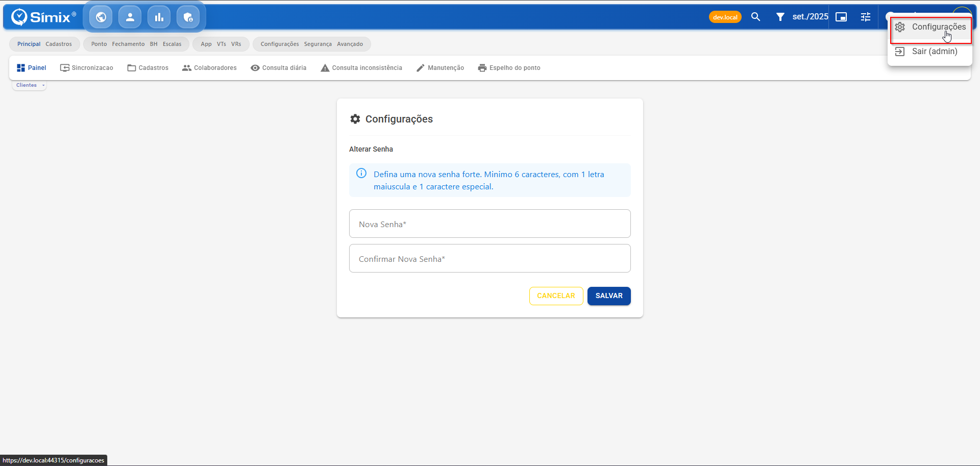
Task: Open the Cadastros folder toolbar item
Action: tap(148, 68)
